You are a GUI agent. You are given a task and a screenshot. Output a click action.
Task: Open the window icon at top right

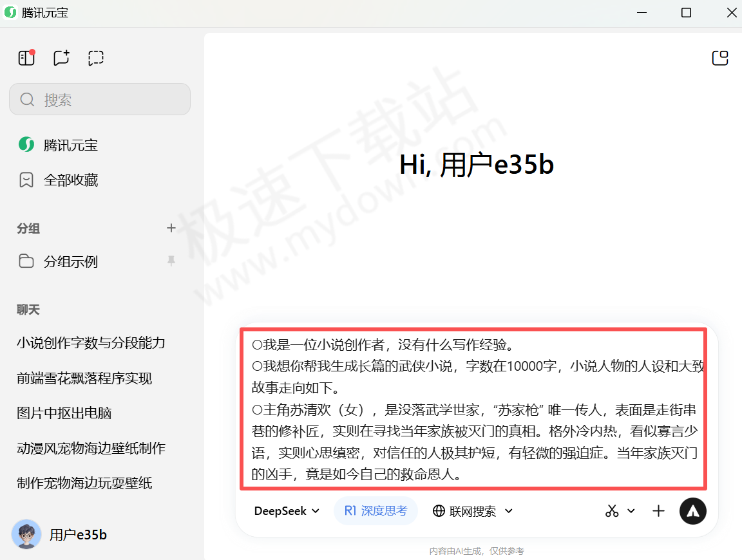[x=719, y=58]
